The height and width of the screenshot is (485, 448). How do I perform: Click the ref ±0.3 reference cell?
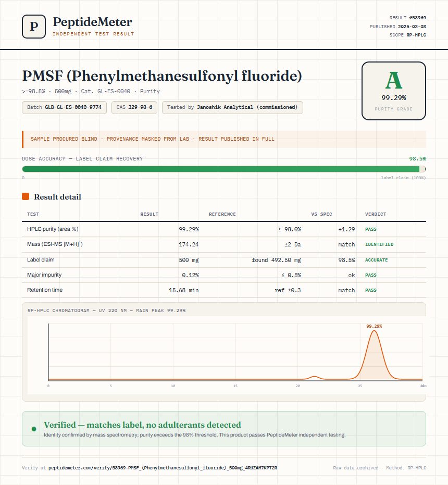(x=288, y=290)
